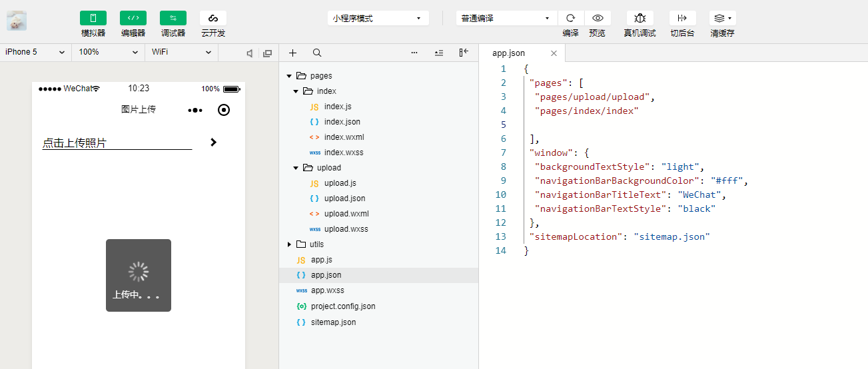Click the user avatar thumbnail
This screenshot has width=868, height=369.
coord(17,21)
